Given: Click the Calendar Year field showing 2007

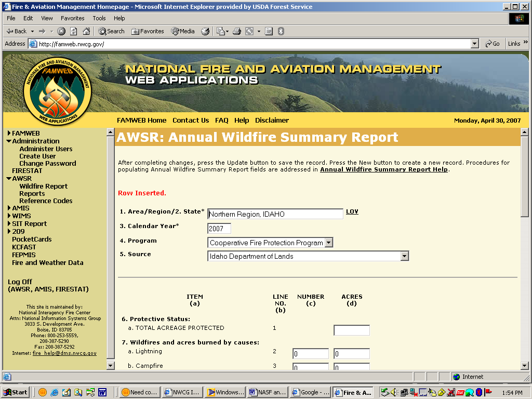Looking at the screenshot, I should tap(219, 229).
